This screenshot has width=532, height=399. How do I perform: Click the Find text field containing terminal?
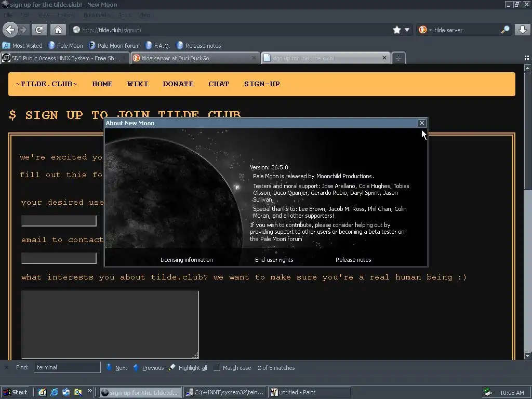tap(67, 367)
